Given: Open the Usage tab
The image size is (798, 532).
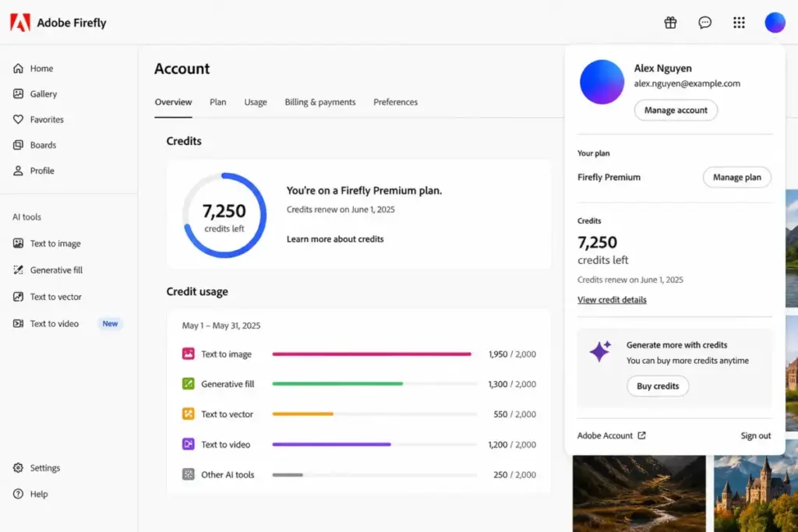Looking at the screenshot, I should [256, 102].
